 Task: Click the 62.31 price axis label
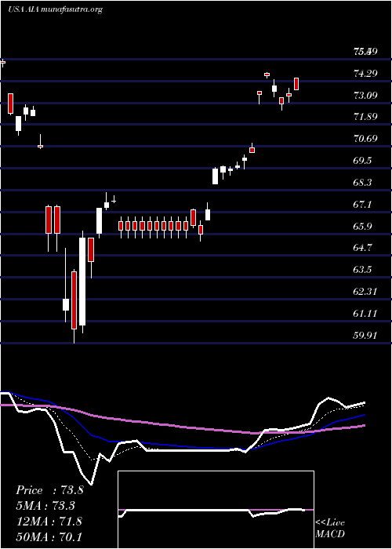tap(365, 291)
